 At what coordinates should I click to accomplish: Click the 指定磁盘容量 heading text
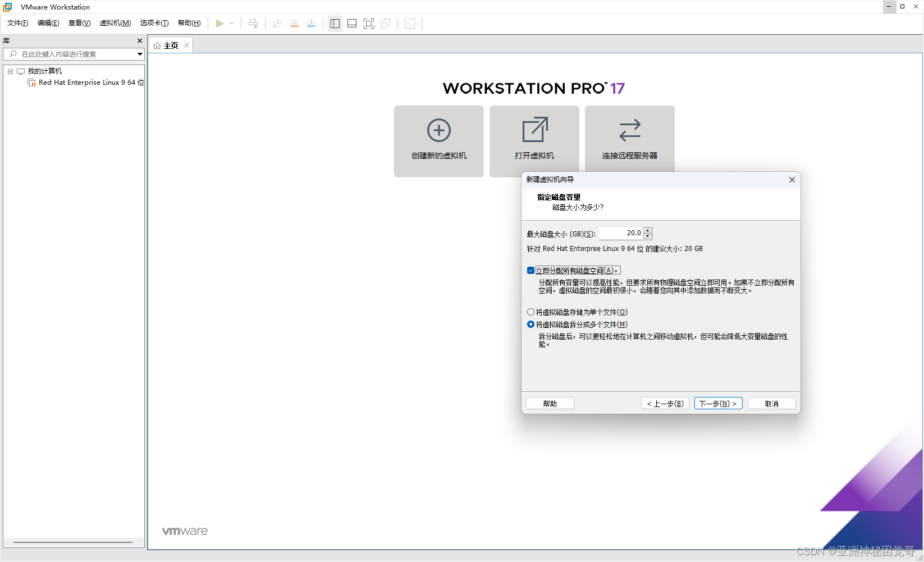(559, 197)
